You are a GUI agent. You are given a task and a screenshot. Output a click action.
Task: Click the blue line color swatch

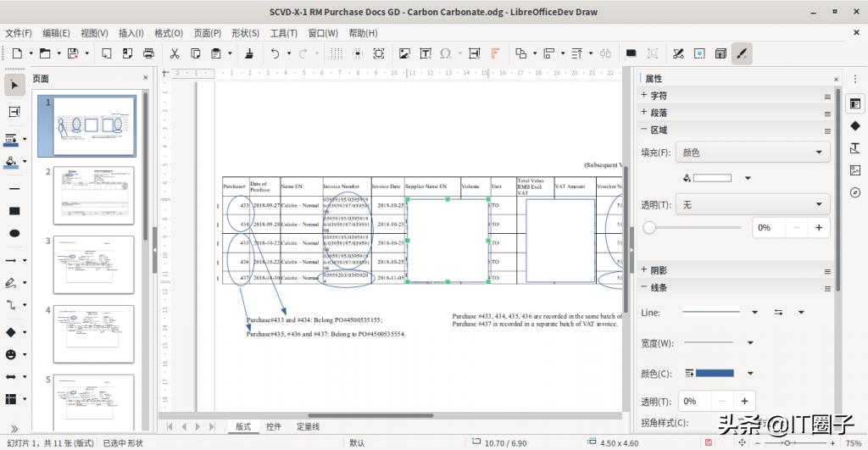(715, 373)
